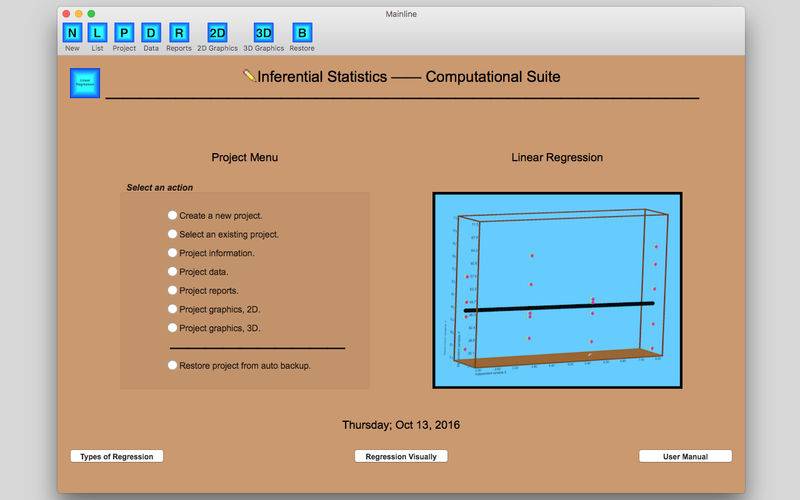The image size is (800, 500).
Task: Click the Linear Regression 3D plot image
Action: coord(557,290)
